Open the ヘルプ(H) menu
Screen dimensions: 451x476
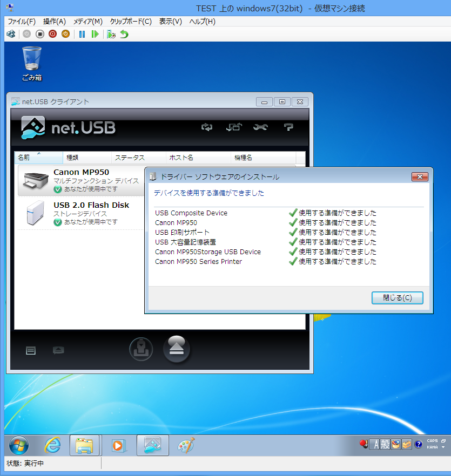tap(203, 22)
